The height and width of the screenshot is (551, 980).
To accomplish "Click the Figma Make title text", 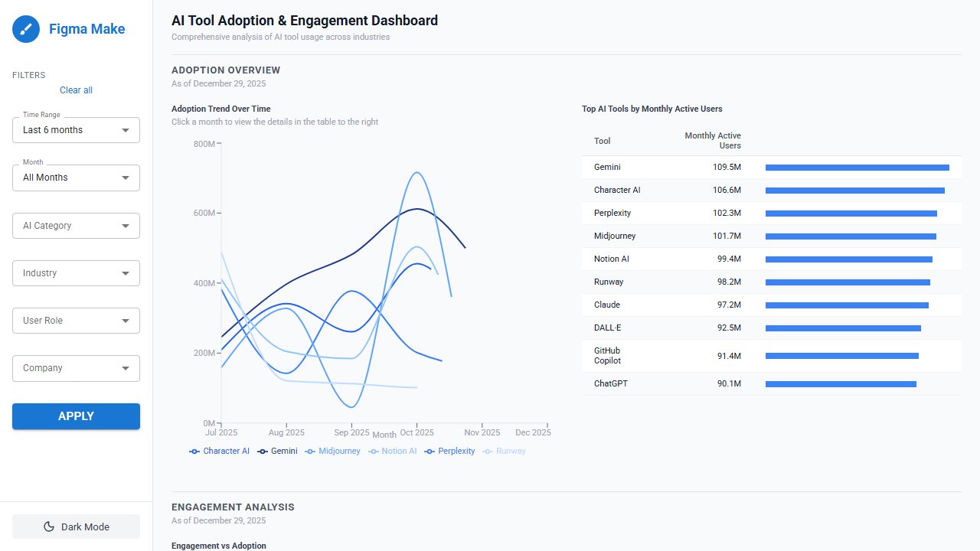I will pyautogui.click(x=87, y=29).
